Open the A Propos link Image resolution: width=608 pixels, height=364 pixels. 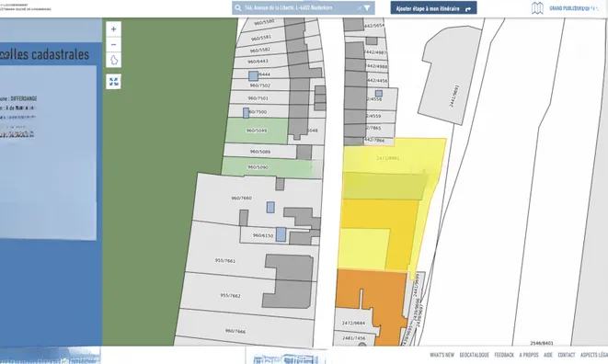point(529,355)
